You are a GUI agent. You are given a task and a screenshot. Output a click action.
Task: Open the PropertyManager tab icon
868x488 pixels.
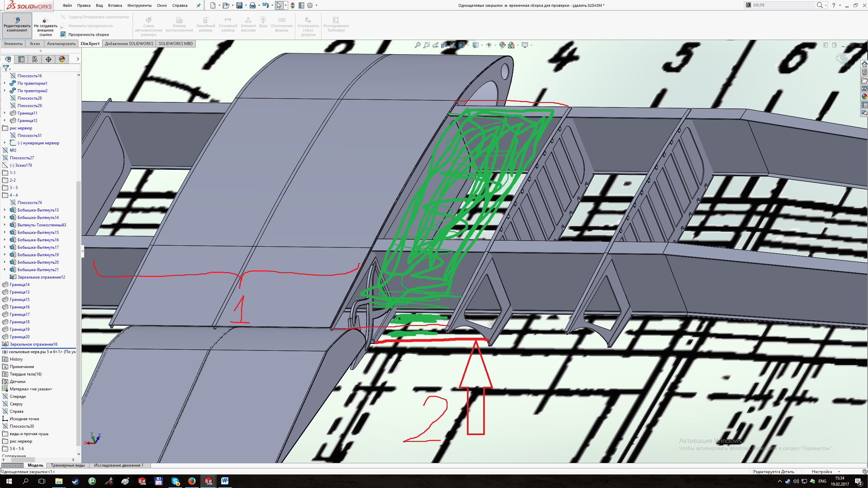coord(21,59)
